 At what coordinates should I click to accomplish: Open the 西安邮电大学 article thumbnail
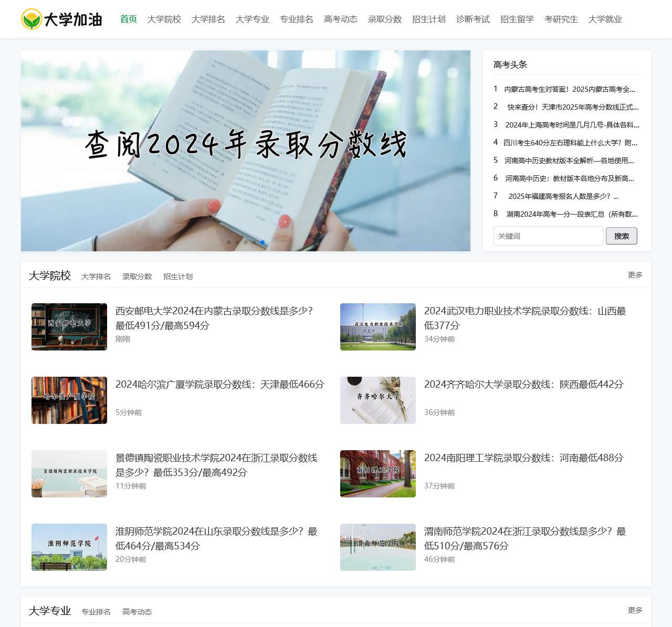point(69,327)
